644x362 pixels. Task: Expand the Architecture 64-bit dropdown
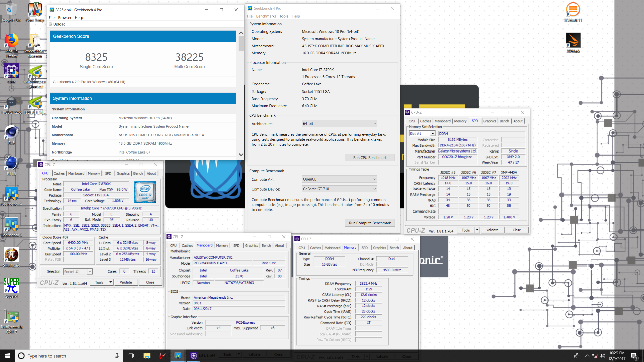pos(339,124)
